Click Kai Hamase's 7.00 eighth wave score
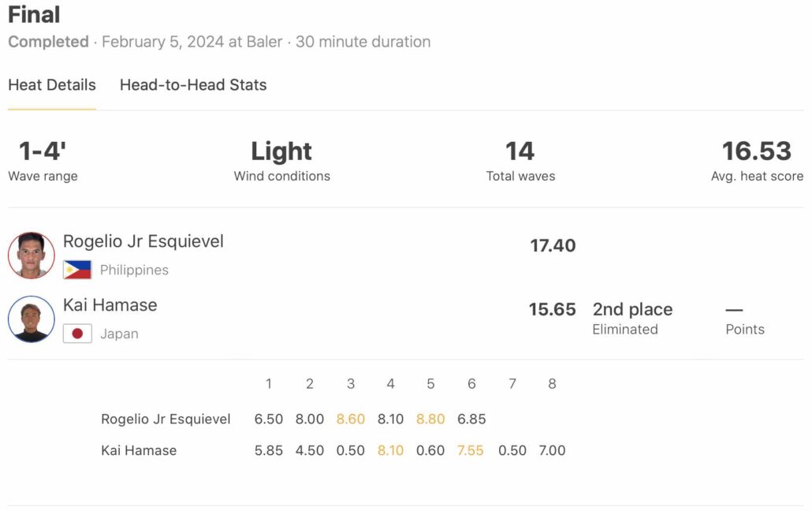The image size is (812, 511). point(552,450)
